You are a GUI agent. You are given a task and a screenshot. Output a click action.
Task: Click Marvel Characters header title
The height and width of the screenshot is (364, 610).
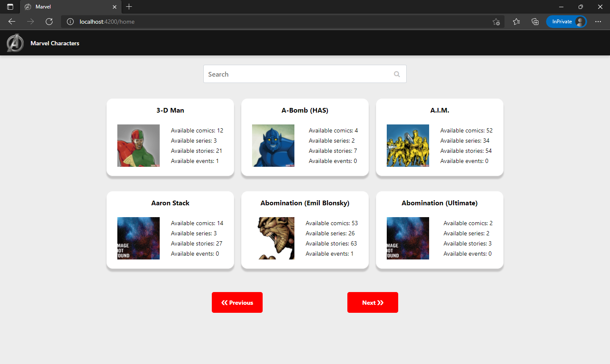(x=55, y=43)
